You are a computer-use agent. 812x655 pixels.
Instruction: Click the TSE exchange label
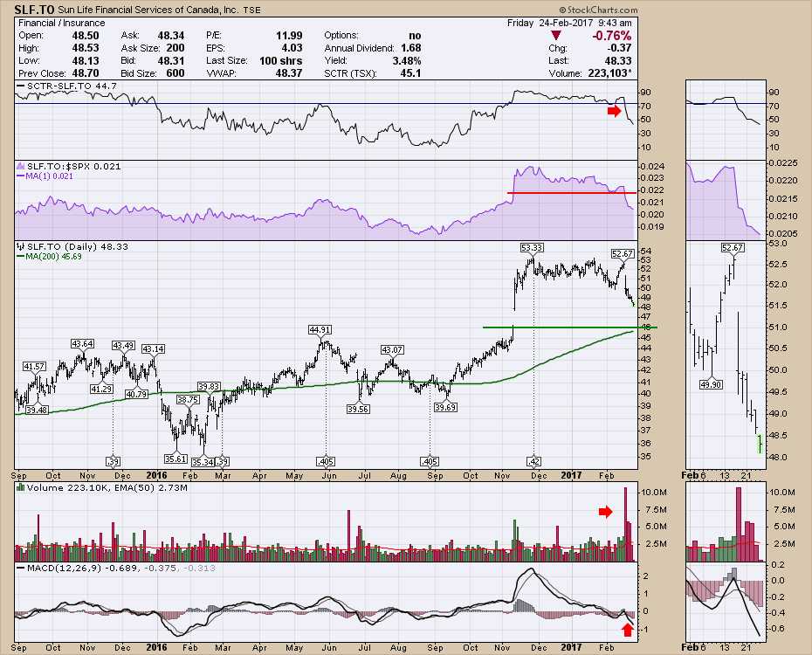[x=252, y=10]
